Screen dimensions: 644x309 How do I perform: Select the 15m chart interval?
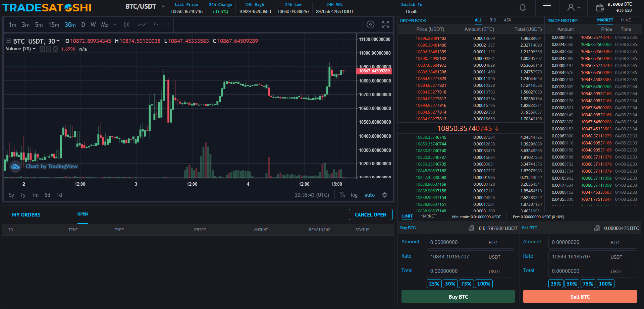tap(54, 25)
